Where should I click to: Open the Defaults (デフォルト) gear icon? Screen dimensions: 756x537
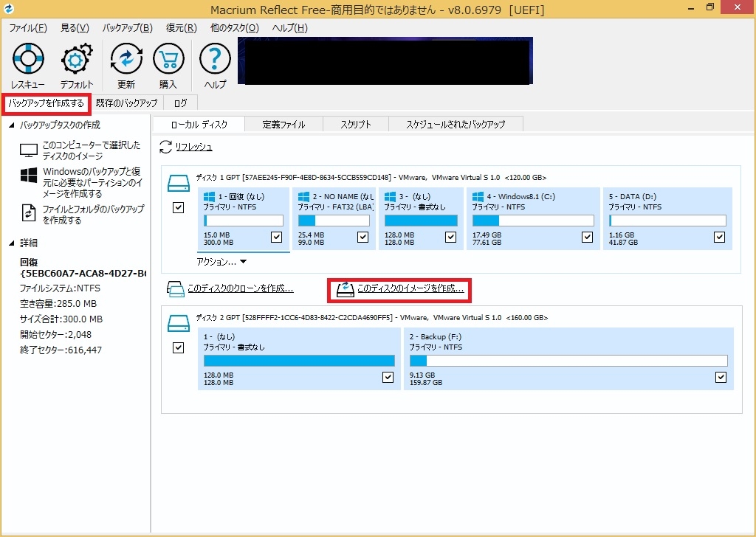(77, 59)
